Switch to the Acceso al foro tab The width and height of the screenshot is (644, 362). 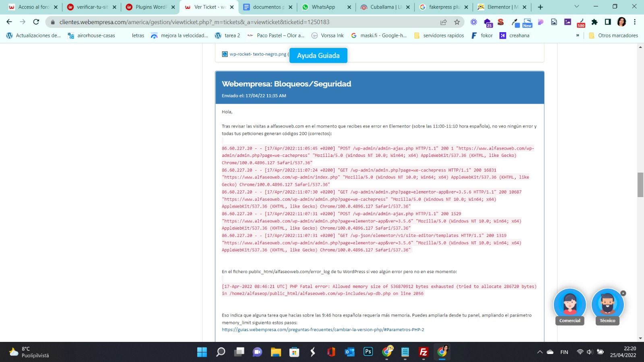tap(33, 7)
